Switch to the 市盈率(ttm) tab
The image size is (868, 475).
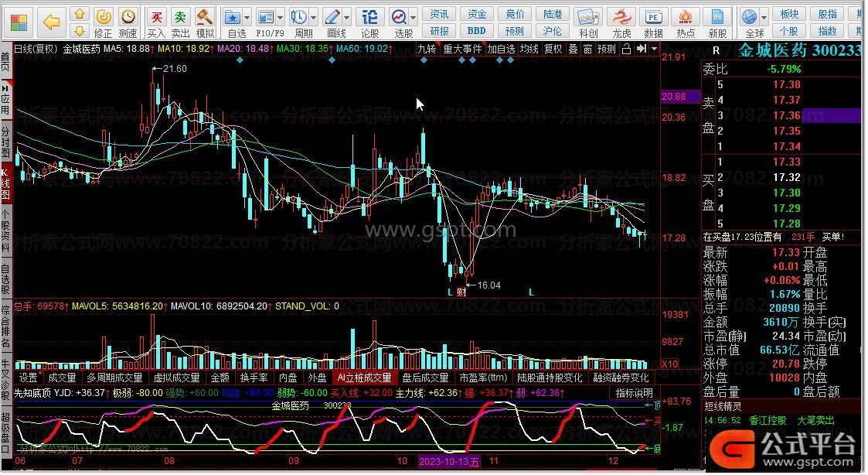click(x=483, y=378)
